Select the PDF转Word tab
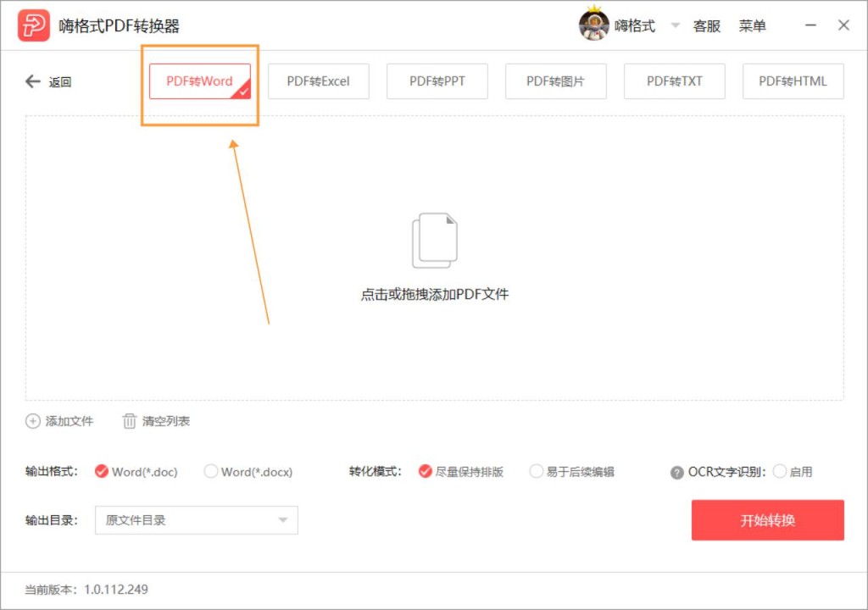 [x=200, y=81]
